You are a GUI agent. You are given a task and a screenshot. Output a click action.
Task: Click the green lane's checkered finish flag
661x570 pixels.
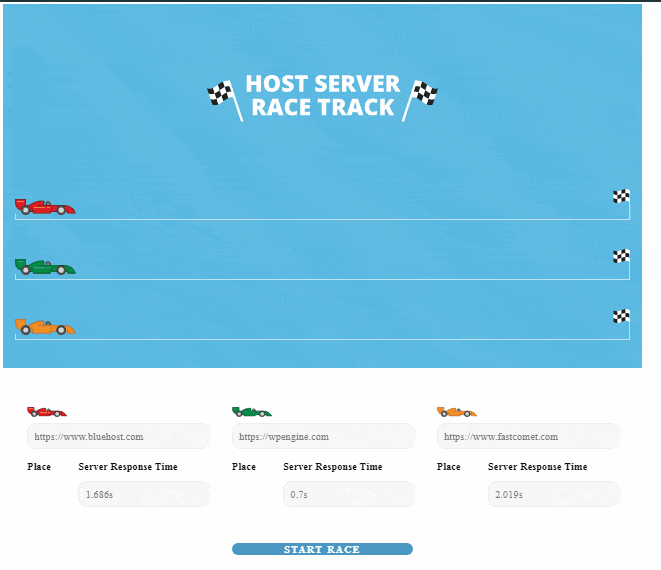point(621,256)
